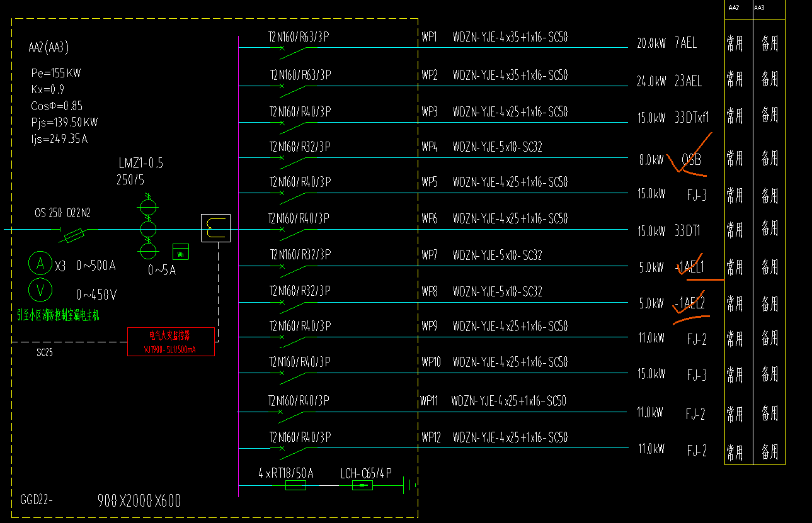
Task: Select the ammeter symbol marked A
Action: coord(41,264)
